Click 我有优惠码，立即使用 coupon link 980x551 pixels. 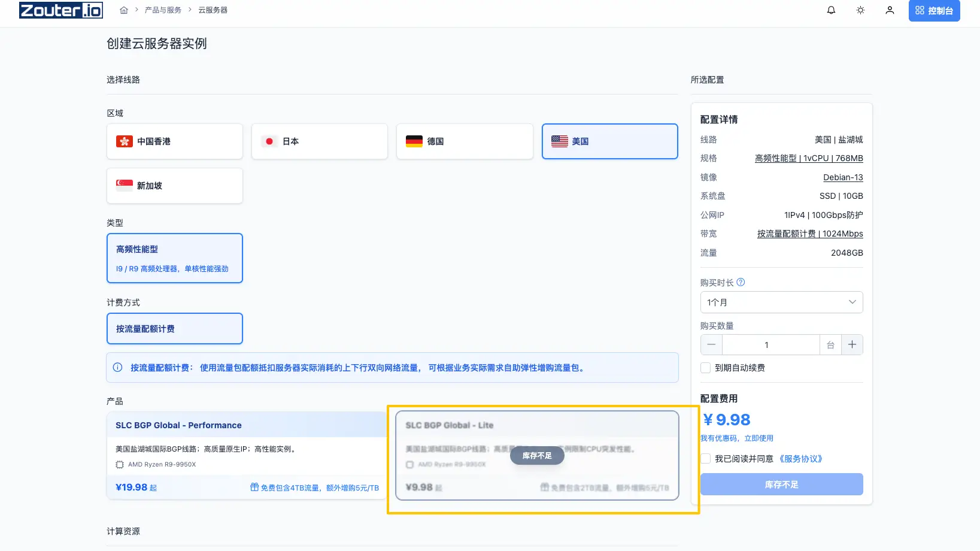[737, 438]
